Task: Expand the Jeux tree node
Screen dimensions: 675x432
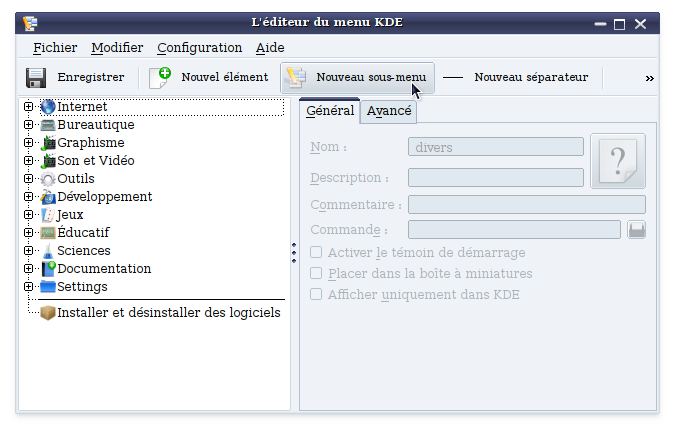Action: tap(28, 215)
